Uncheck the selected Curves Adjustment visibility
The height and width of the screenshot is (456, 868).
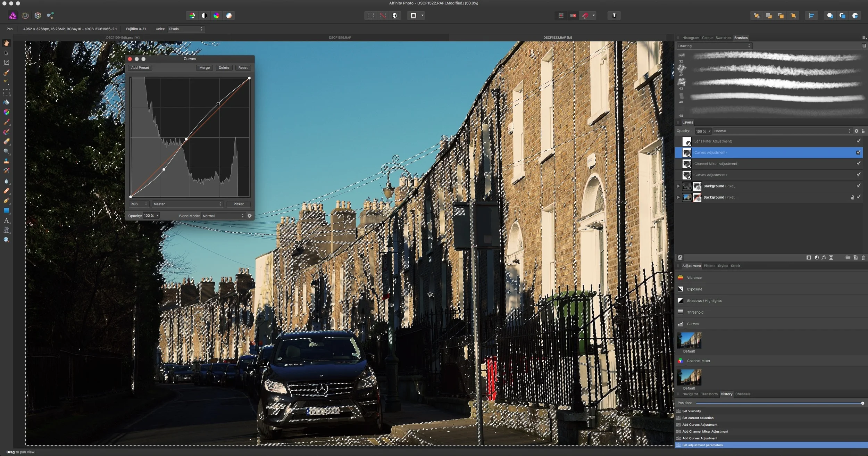coord(858,152)
